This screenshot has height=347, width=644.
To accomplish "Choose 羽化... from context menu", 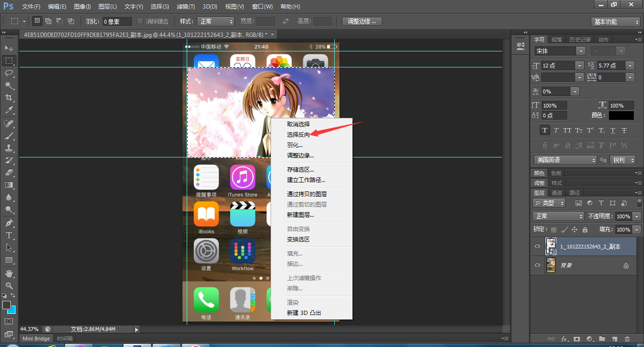I will point(295,145).
